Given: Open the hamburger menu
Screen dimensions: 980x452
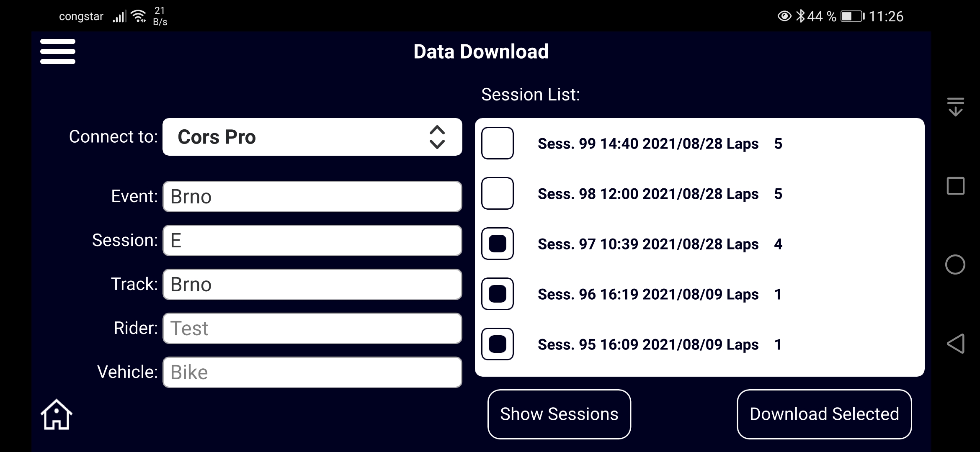Looking at the screenshot, I should [58, 51].
